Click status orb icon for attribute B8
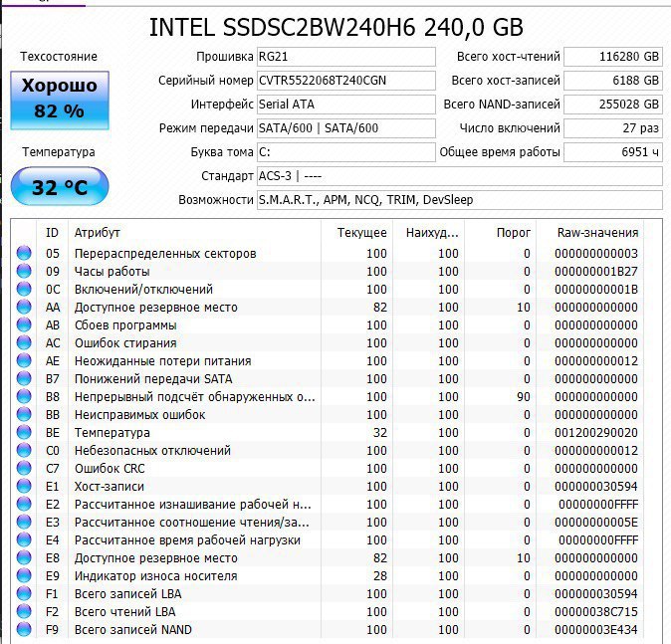This screenshot has width=671, height=644. 24,397
